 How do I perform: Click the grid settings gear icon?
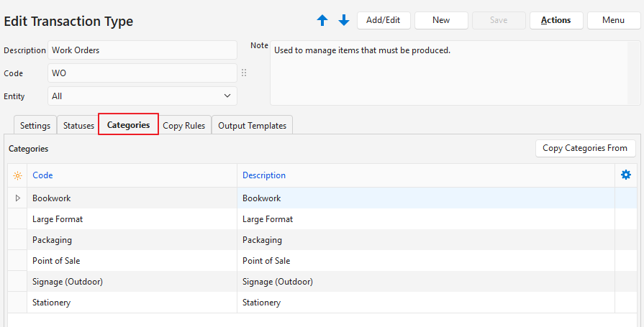click(x=625, y=175)
